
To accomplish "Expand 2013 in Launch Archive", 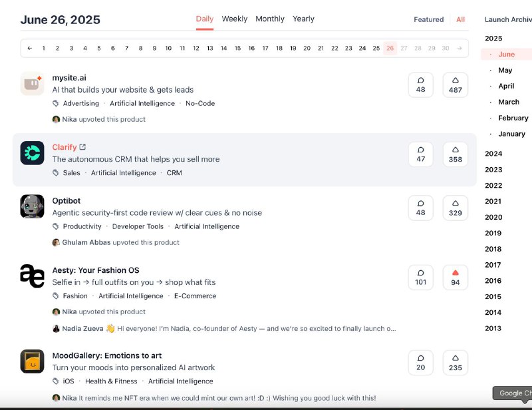I will [x=493, y=329].
